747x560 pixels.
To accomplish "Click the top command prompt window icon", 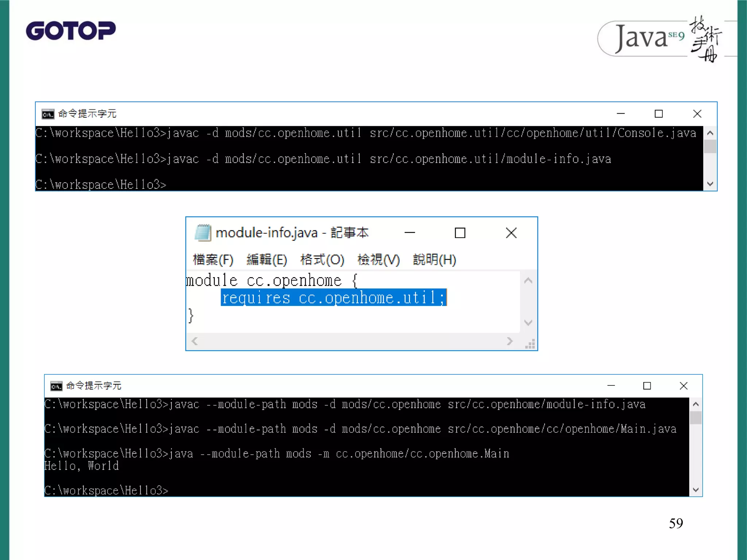I will (x=48, y=114).
